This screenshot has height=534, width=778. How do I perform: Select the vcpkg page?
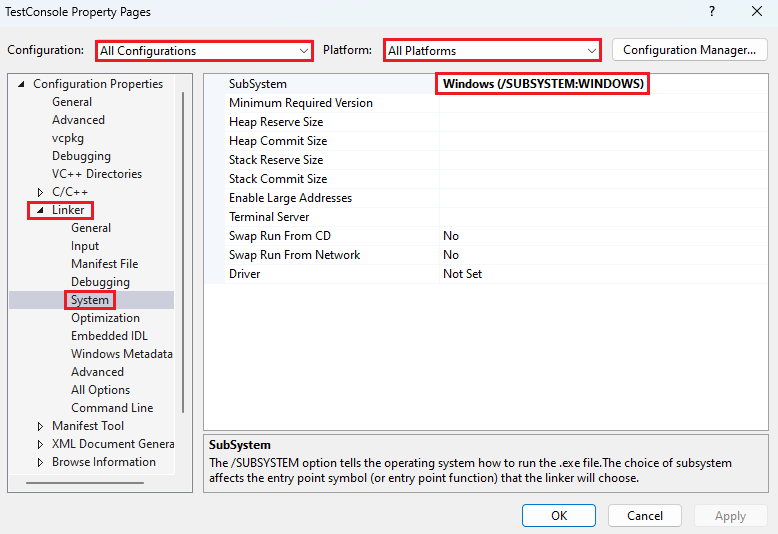point(68,138)
